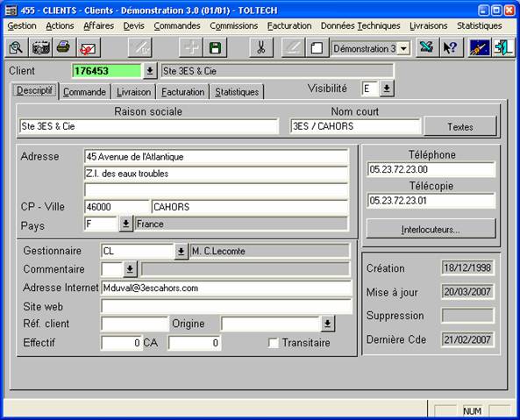Click the green floppy disk save icon
This screenshot has height=420, width=520.
[215, 48]
